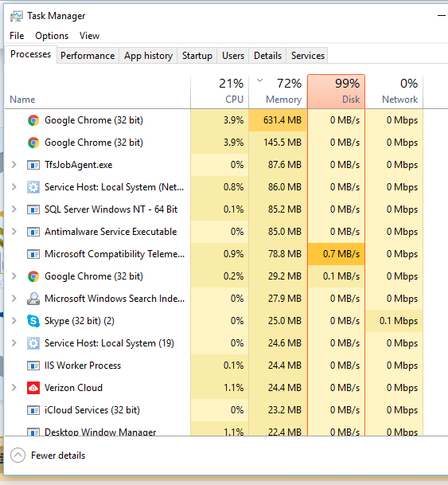Expand the Skype (32 bit) process group
The height and width of the screenshot is (485, 448).
(x=14, y=320)
